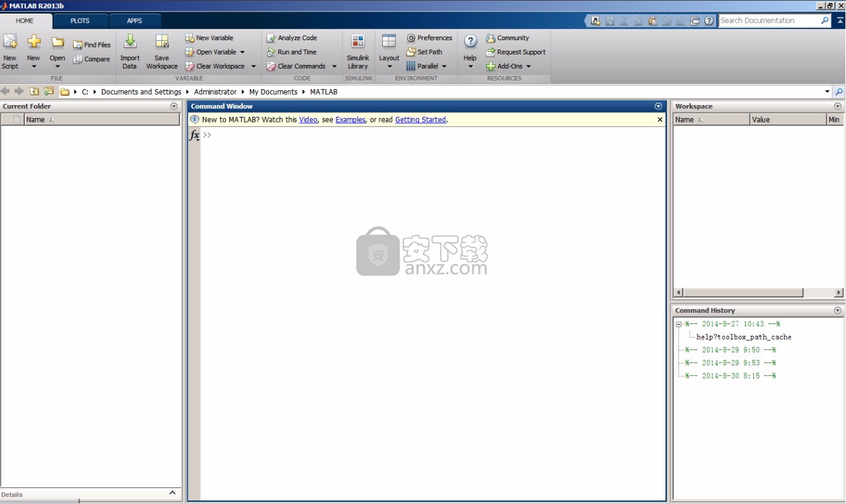The width and height of the screenshot is (846, 504).
Task: Go up one folder level
Action: (35, 92)
